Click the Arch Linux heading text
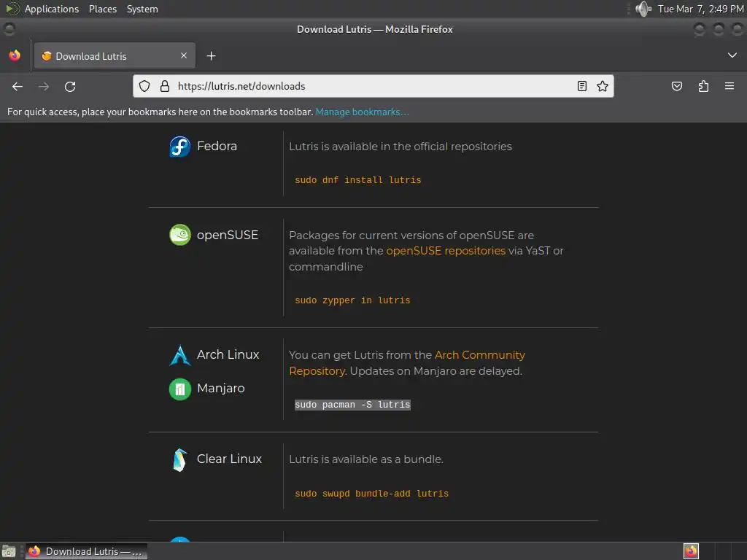The image size is (747, 560). (x=228, y=355)
